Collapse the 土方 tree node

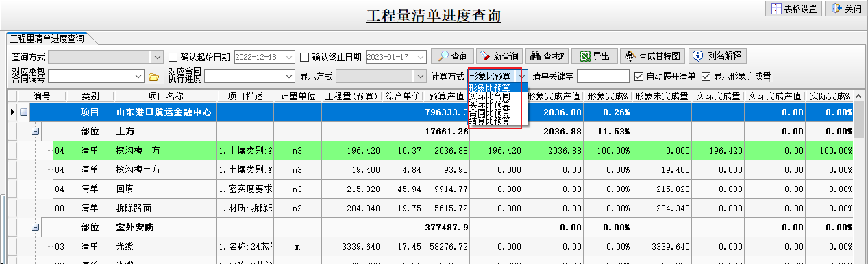tap(36, 130)
